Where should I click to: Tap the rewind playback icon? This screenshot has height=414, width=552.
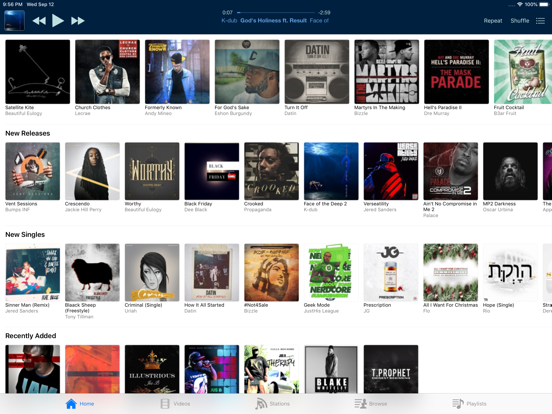[x=39, y=21]
